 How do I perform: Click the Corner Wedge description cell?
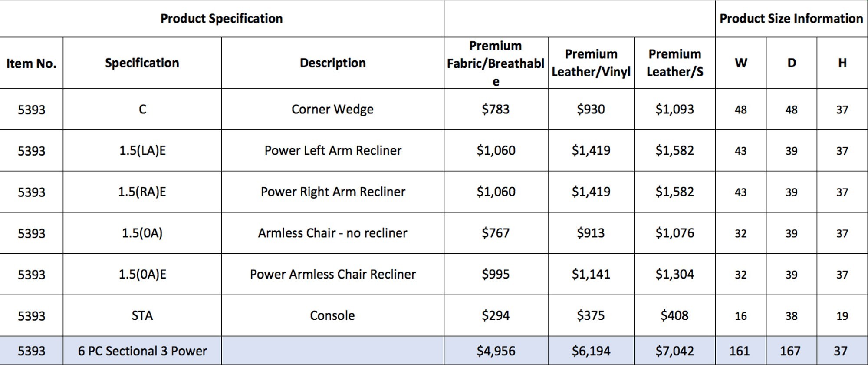pyautogui.click(x=333, y=109)
